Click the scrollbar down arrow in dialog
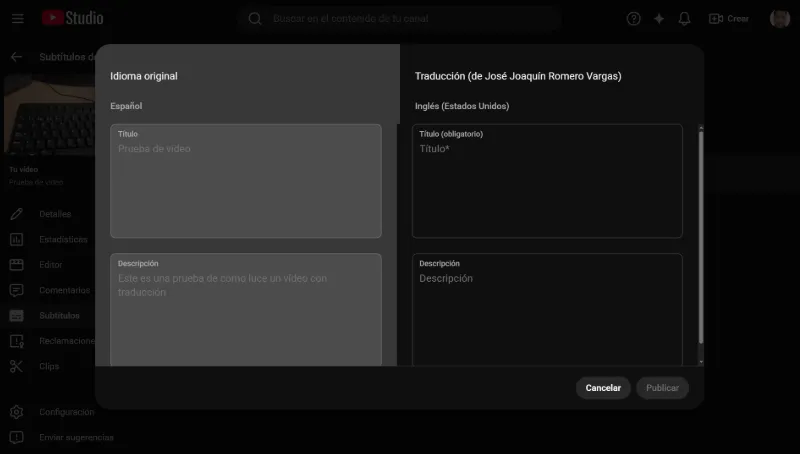 (701, 362)
